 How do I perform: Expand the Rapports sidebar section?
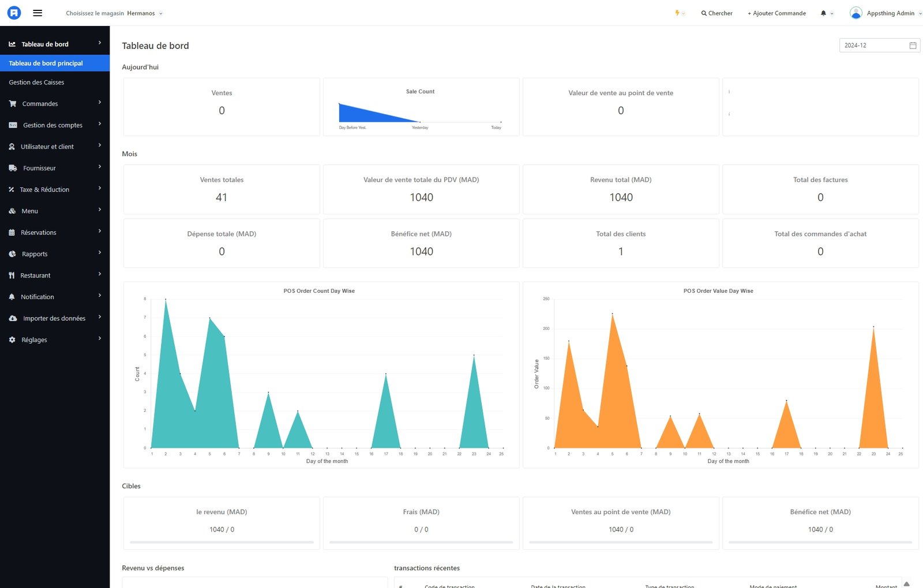[x=55, y=254]
